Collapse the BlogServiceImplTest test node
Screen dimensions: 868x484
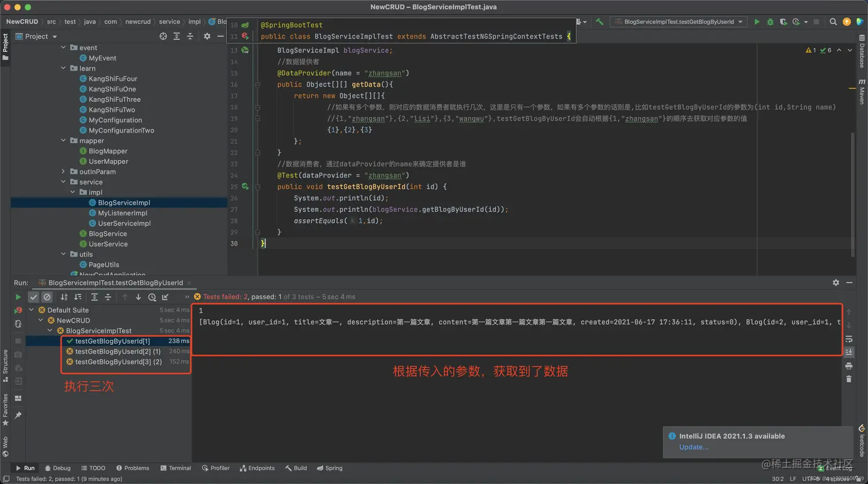pos(50,331)
